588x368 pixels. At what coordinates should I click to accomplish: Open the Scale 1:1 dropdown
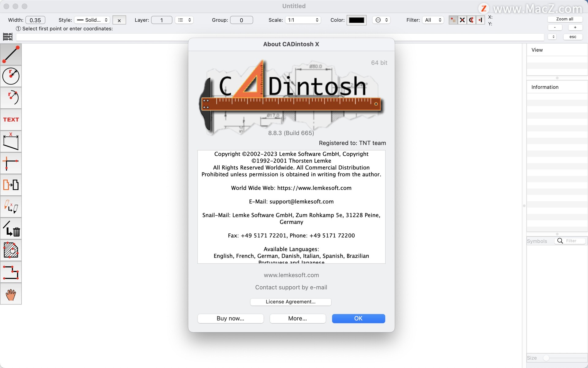[x=303, y=20]
